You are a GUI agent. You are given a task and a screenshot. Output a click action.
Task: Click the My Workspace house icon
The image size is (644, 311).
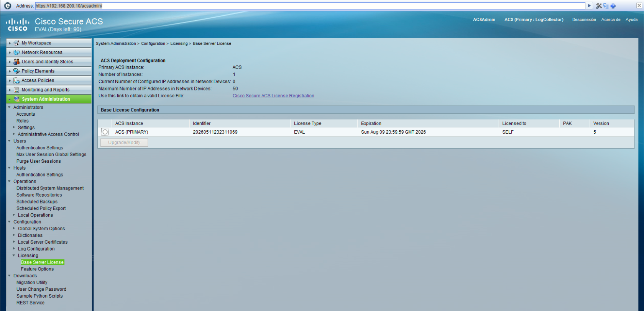coord(16,43)
